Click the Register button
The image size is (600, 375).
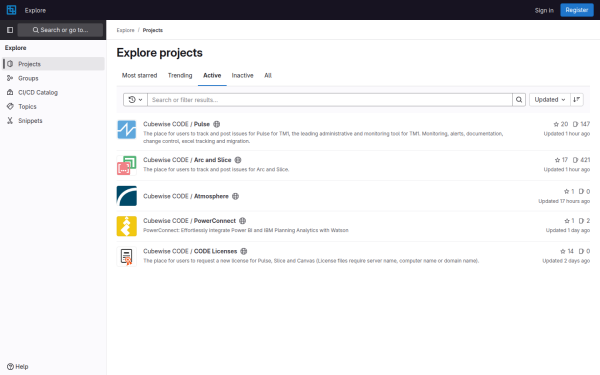coord(577,10)
